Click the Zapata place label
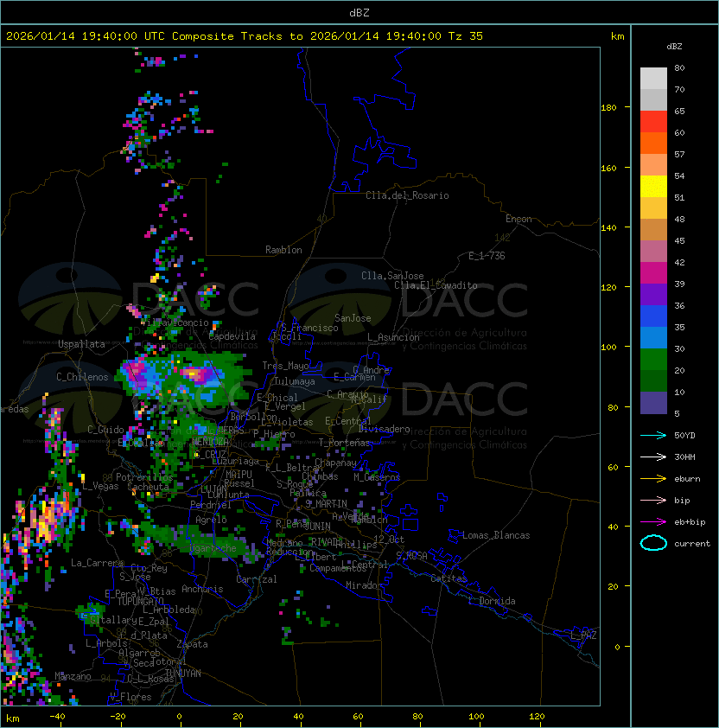 tap(192, 644)
